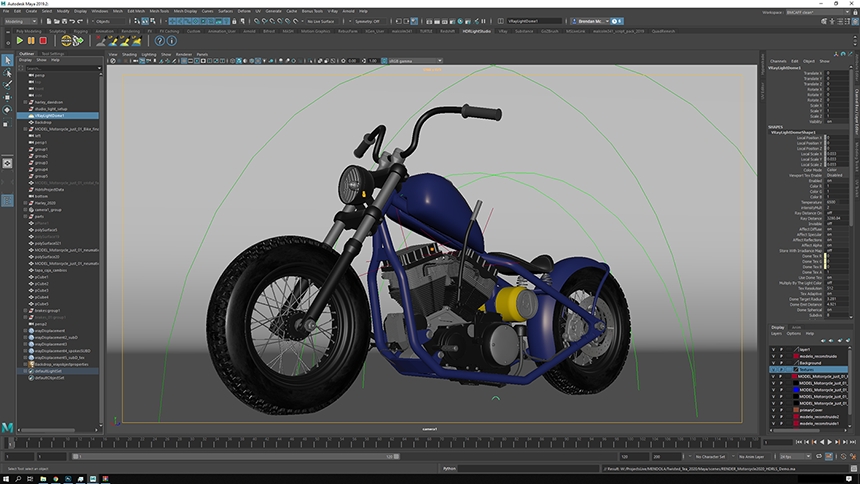Select the Scale tool in toolbox
This screenshot has width=860, height=484.
tap(7, 123)
